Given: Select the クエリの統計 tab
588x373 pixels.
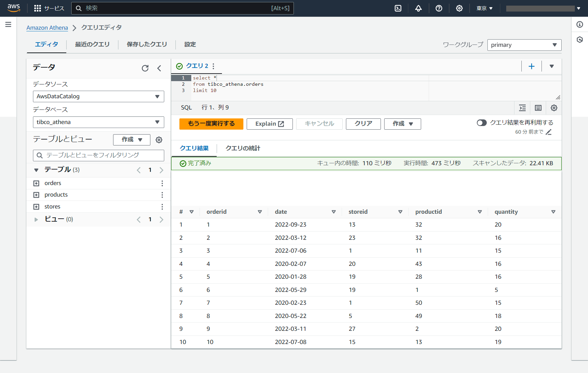Looking at the screenshot, I should pyautogui.click(x=243, y=148).
